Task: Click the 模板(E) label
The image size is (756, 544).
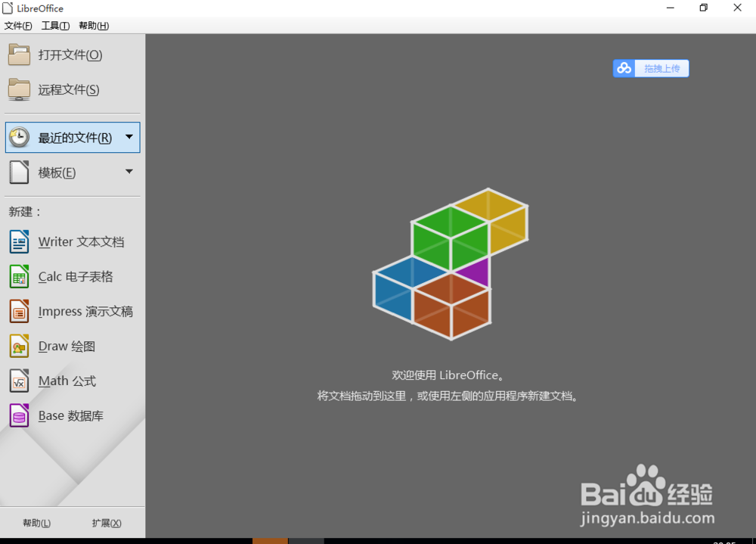Action: tap(57, 173)
